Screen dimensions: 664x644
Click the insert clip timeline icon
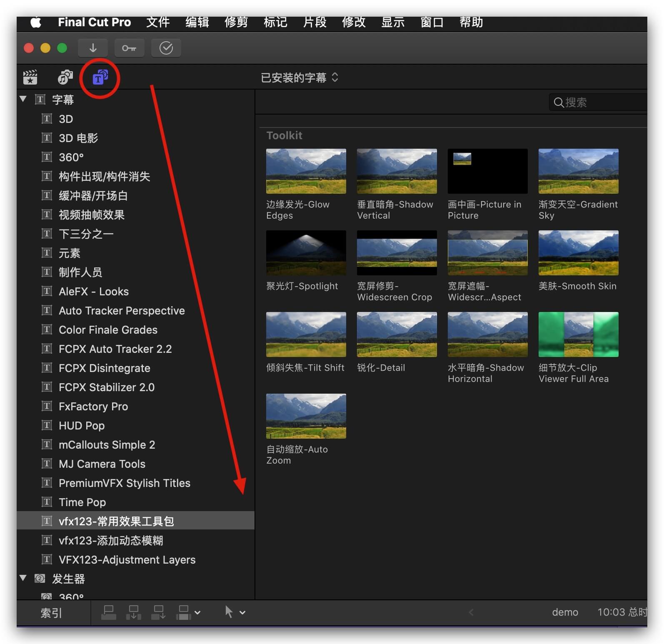[x=134, y=612]
